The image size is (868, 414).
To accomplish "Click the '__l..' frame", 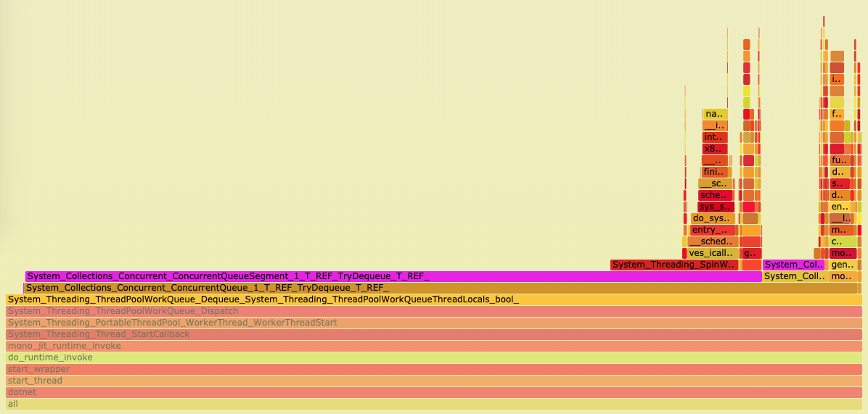I will (x=840, y=218).
